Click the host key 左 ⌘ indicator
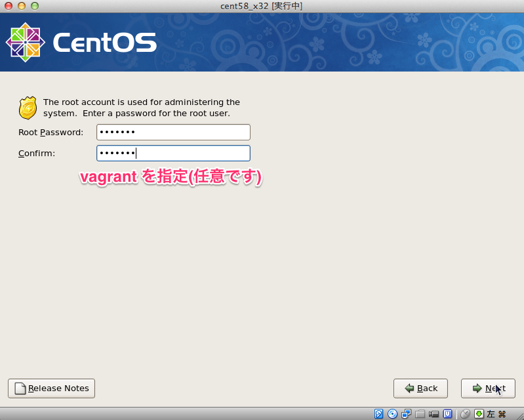 pos(496,414)
